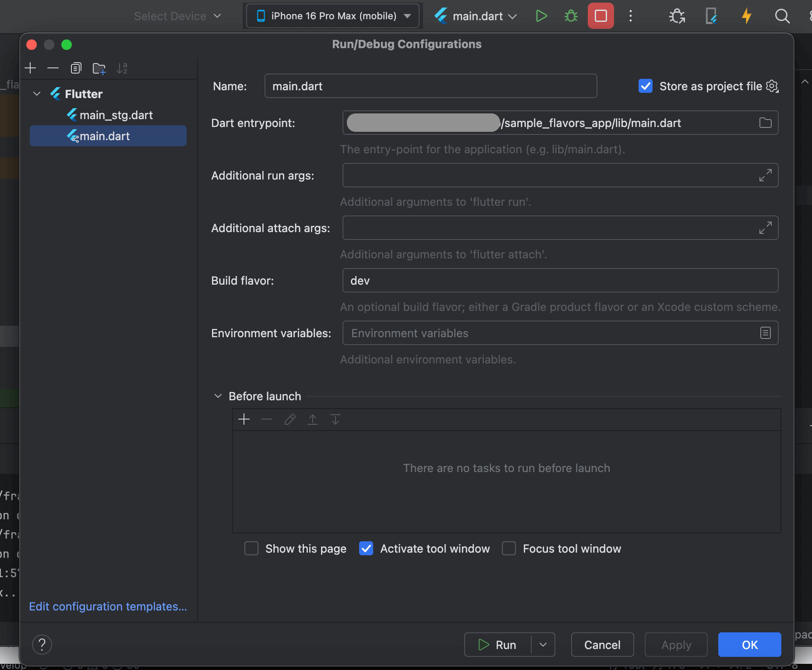
Task: Open the More Actions toolbar menu
Action: [630, 16]
